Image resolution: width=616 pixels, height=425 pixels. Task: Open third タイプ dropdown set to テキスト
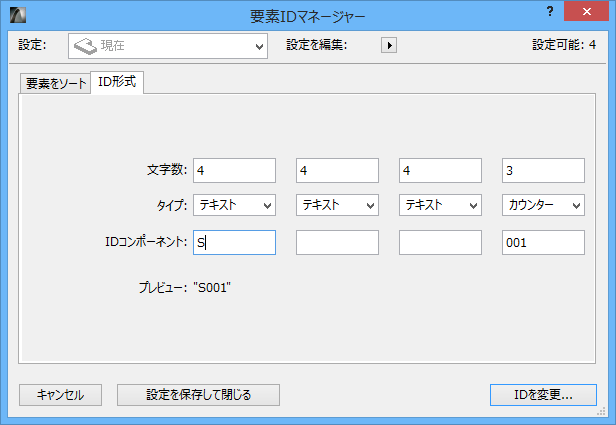click(x=440, y=205)
